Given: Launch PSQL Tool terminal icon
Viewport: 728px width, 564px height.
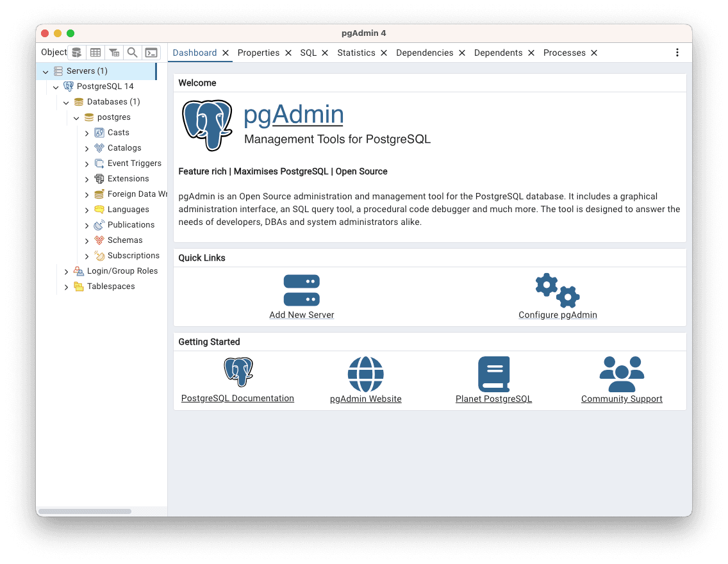Looking at the screenshot, I should [x=151, y=53].
